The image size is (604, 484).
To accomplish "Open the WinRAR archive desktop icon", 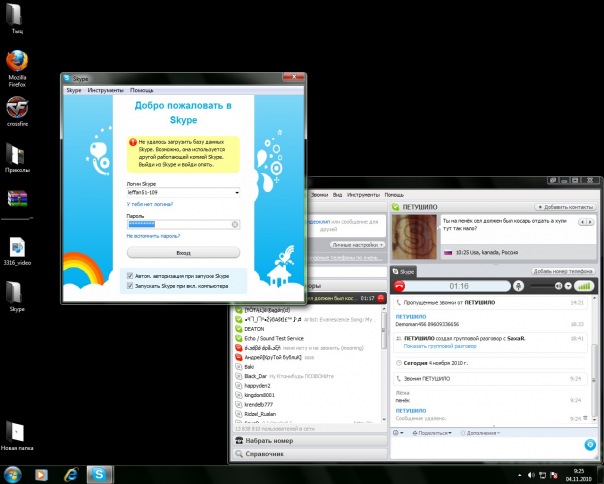I will (x=17, y=199).
